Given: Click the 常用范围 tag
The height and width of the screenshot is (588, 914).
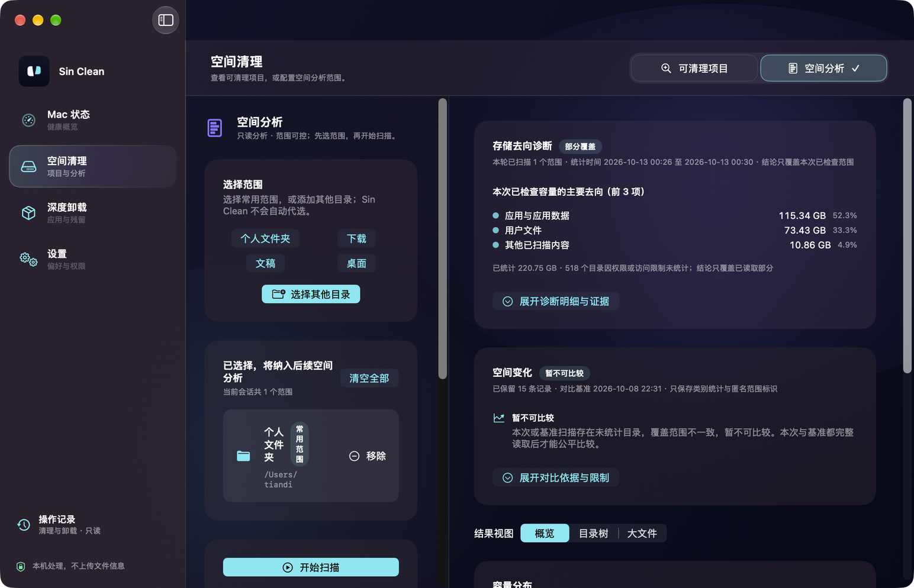Looking at the screenshot, I should point(300,444).
